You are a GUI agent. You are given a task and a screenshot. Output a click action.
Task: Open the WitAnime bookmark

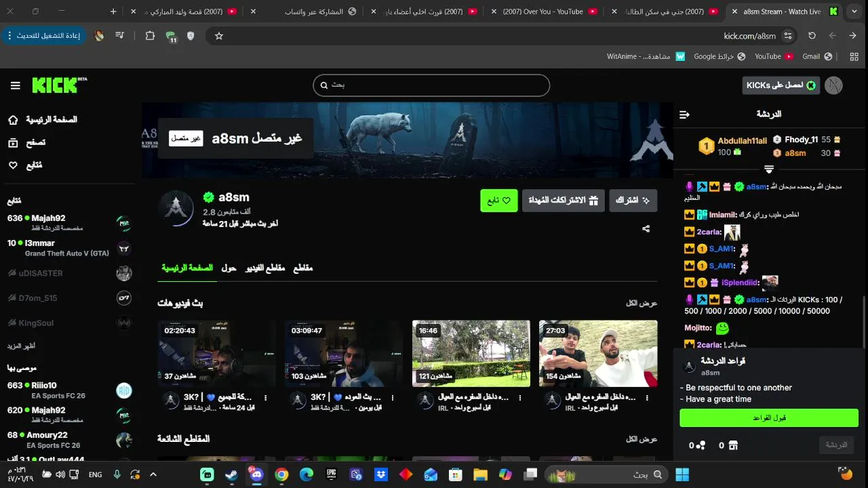click(646, 57)
